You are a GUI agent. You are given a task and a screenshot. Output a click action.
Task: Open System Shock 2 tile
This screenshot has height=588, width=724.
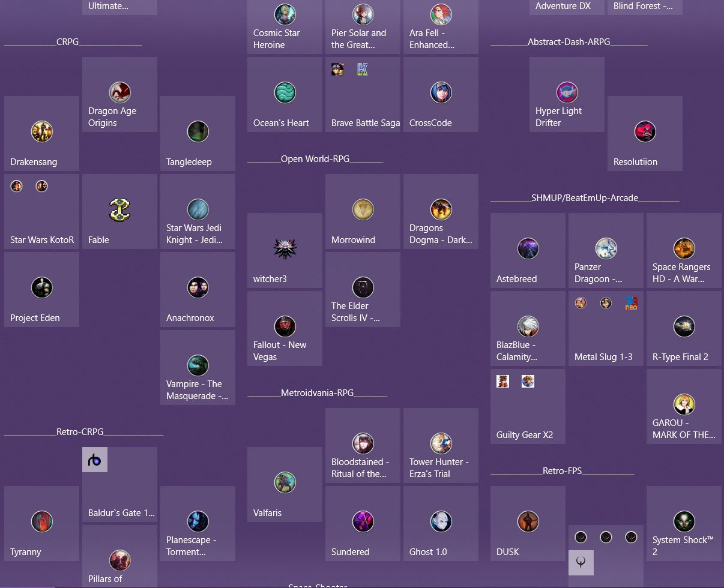[x=684, y=523]
